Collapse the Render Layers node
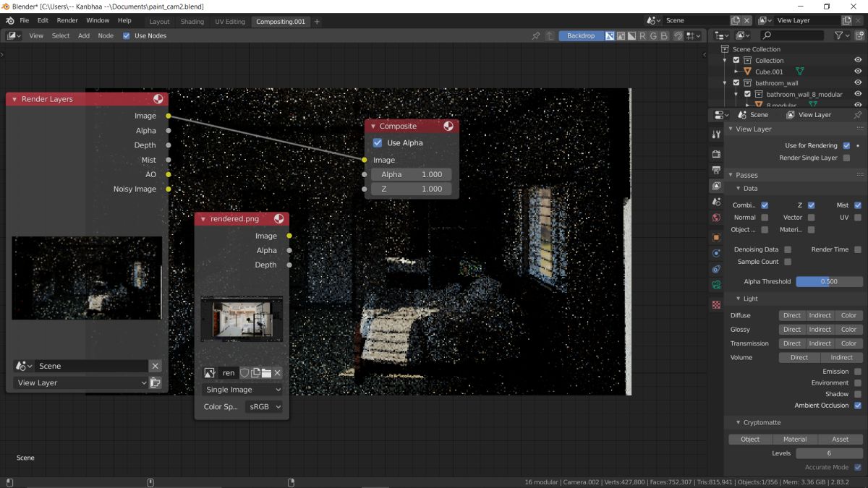Image resolution: width=868 pixels, height=488 pixels. tap(14, 99)
